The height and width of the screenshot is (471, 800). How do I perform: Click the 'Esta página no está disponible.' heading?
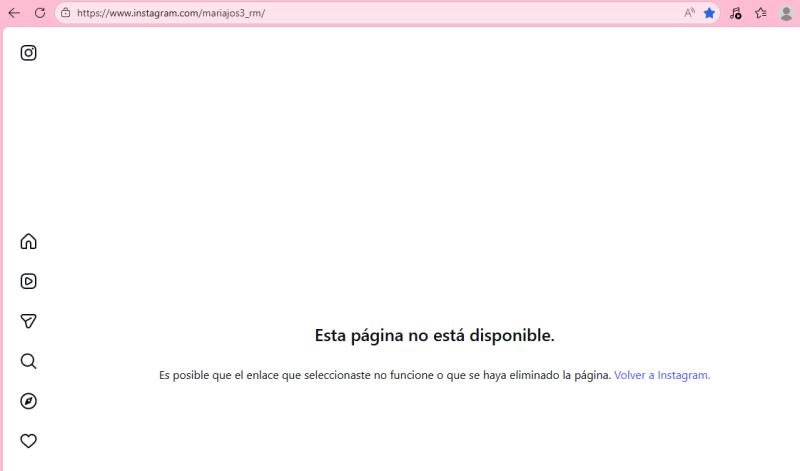[434, 336]
